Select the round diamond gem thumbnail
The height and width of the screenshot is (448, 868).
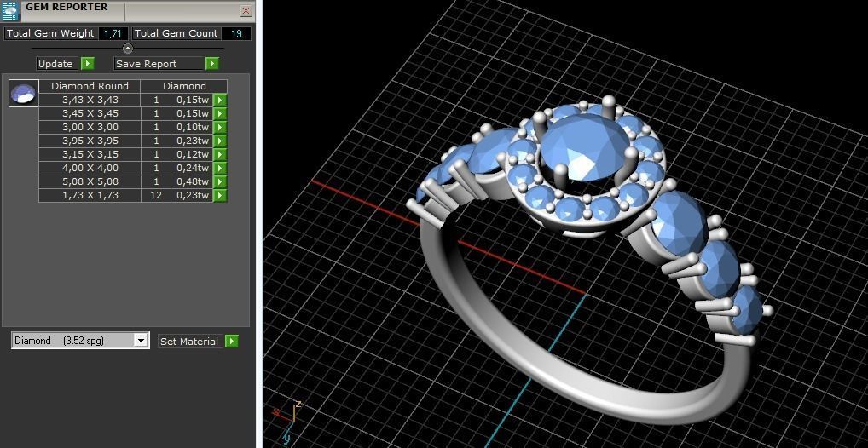pos(24,94)
